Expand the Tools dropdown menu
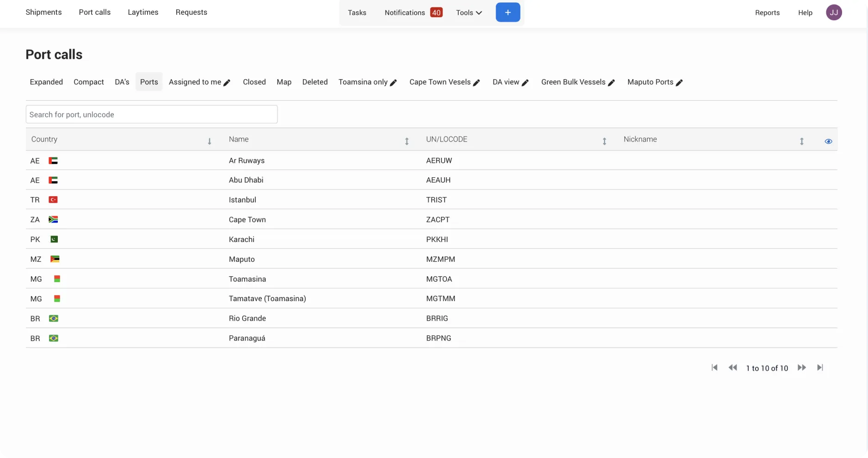This screenshot has width=868, height=458. [469, 13]
